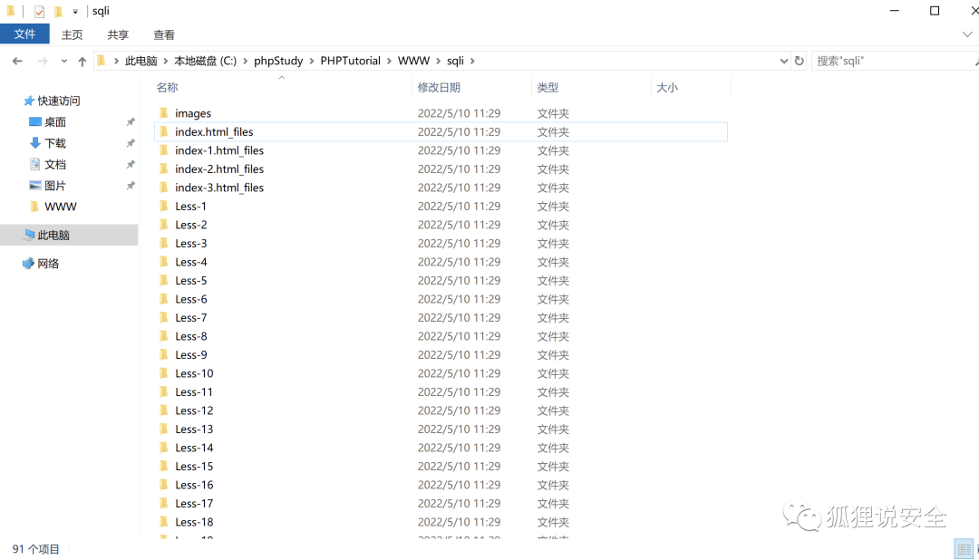Click the Forward navigation arrow
The height and width of the screenshot is (560, 979).
click(x=43, y=62)
